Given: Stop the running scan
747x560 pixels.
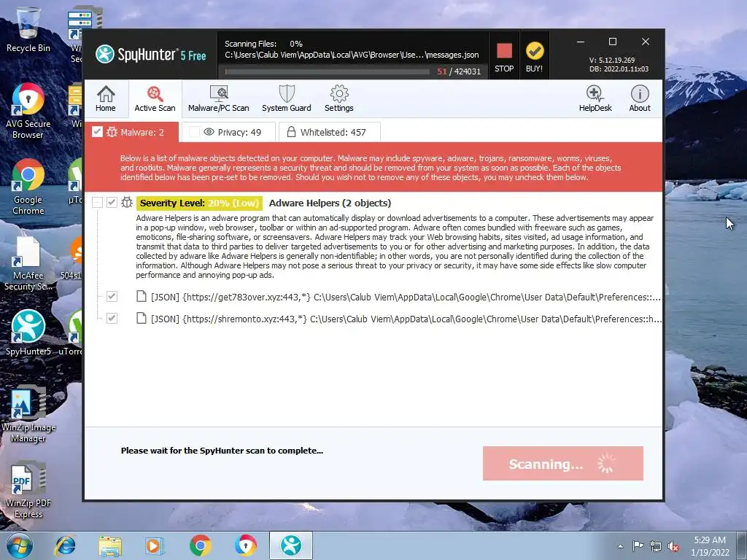Looking at the screenshot, I should click(x=504, y=56).
